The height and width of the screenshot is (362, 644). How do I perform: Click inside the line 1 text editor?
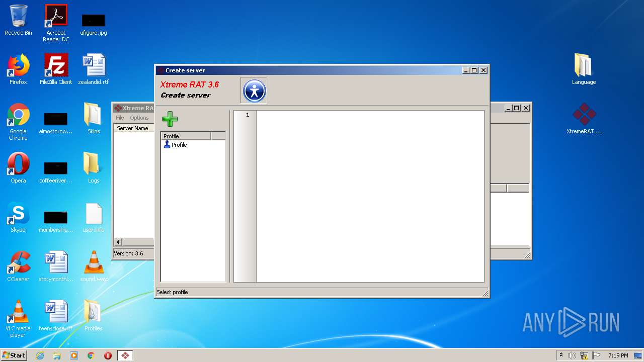click(x=370, y=196)
